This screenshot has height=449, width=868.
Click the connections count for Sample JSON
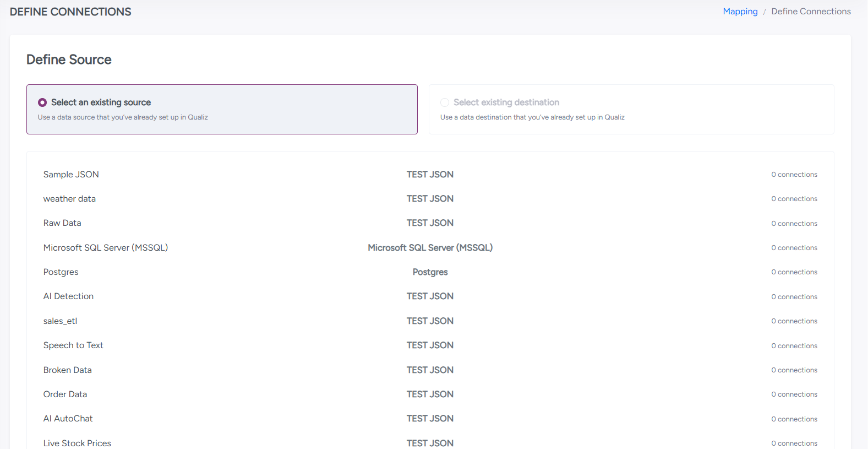[794, 175]
